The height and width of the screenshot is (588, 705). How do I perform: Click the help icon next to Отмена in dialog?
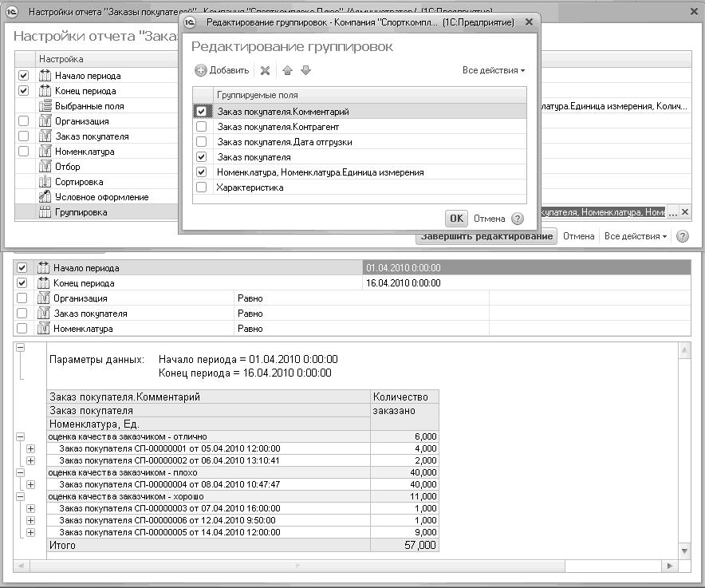pyautogui.click(x=518, y=219)
